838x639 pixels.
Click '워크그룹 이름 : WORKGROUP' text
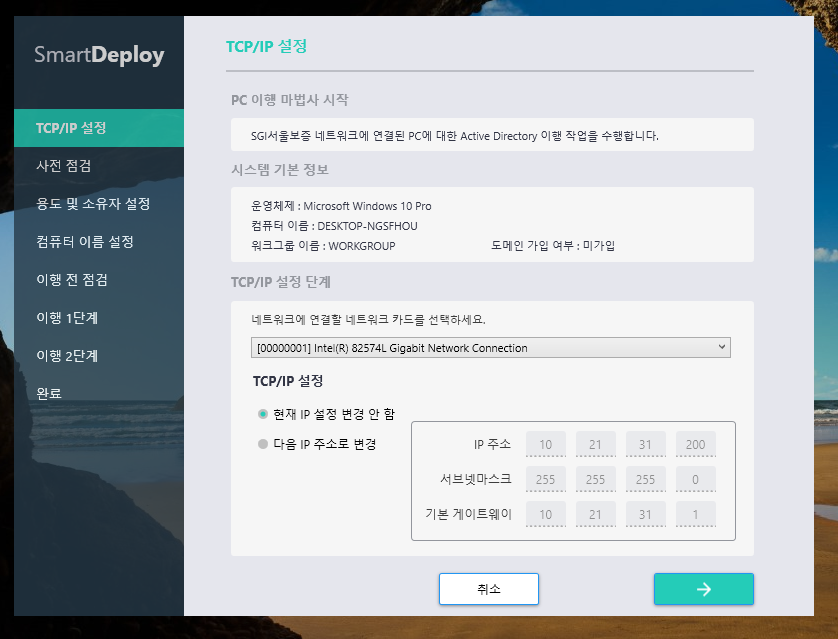323,246
